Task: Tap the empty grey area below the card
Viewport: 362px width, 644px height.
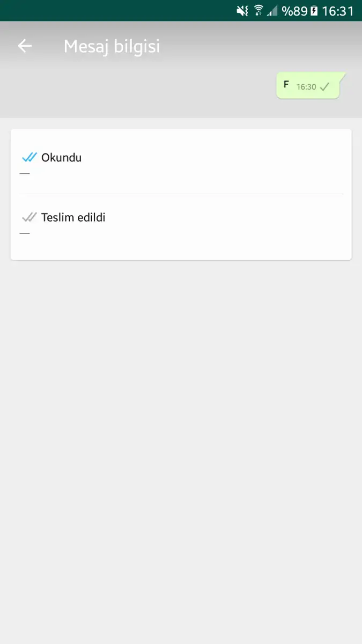Action: tap(181, 451)
